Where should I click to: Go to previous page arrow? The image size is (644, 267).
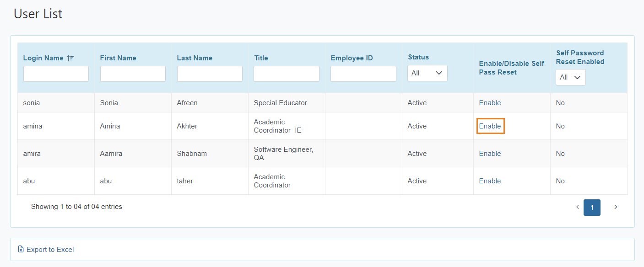tap(578, 207)
